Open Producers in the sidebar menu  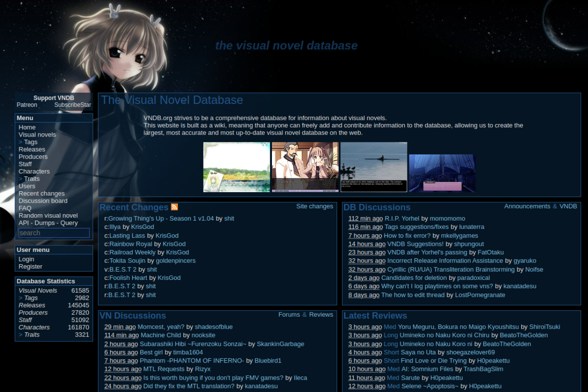click(33, 157)
